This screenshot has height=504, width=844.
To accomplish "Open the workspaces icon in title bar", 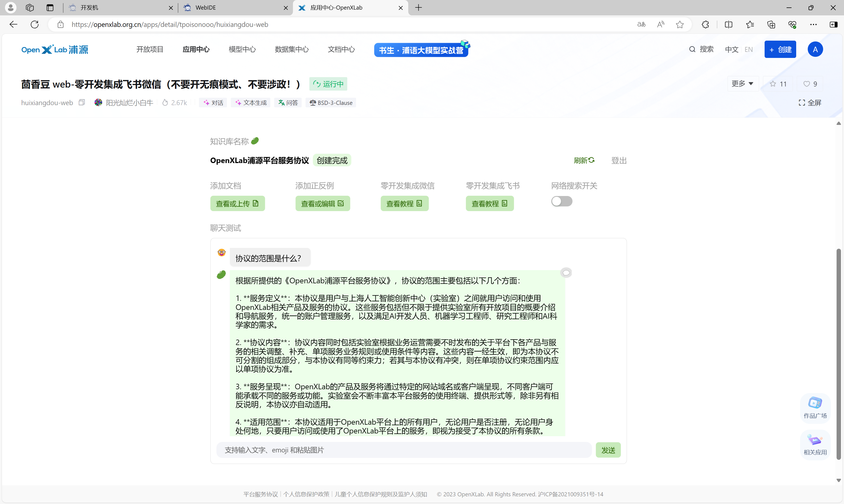I will (30, 7).
